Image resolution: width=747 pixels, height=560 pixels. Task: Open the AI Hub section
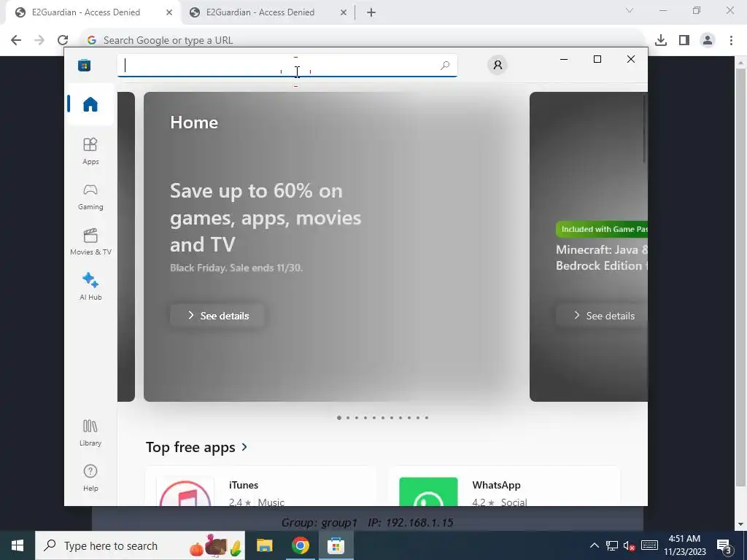click(x=90, y=287)
